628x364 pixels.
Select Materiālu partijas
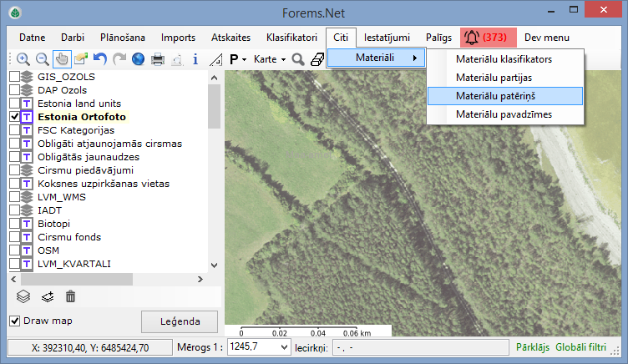tap(505, 78)
